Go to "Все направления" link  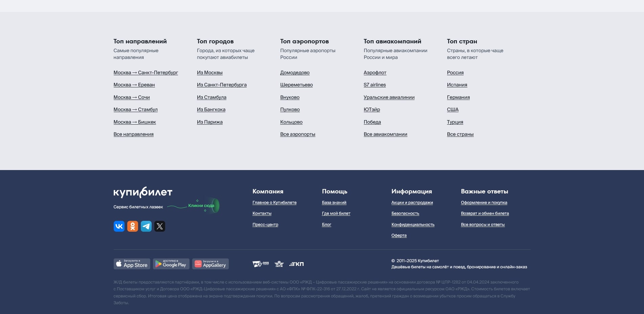coord(134,134)
